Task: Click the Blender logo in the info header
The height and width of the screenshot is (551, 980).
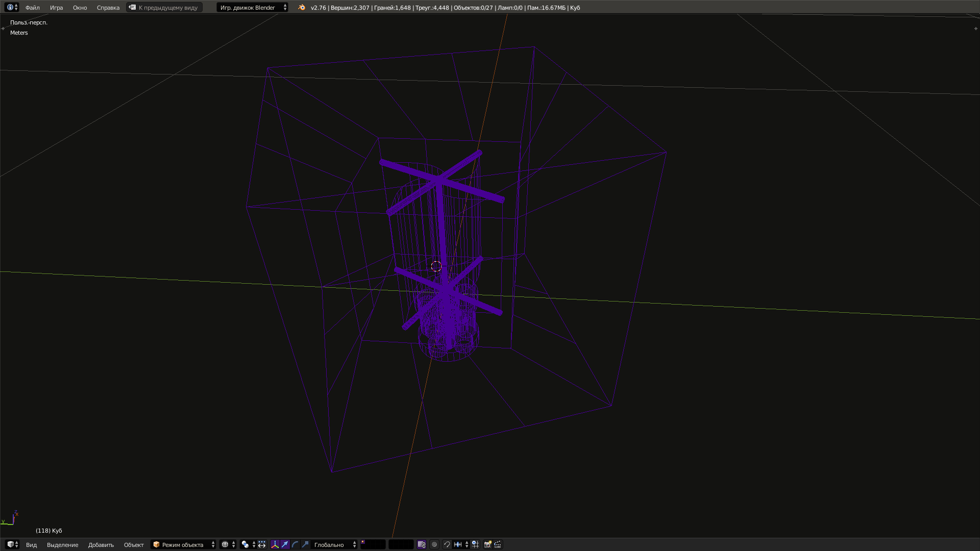Action: pyautogui.click(x=301, y=8)
